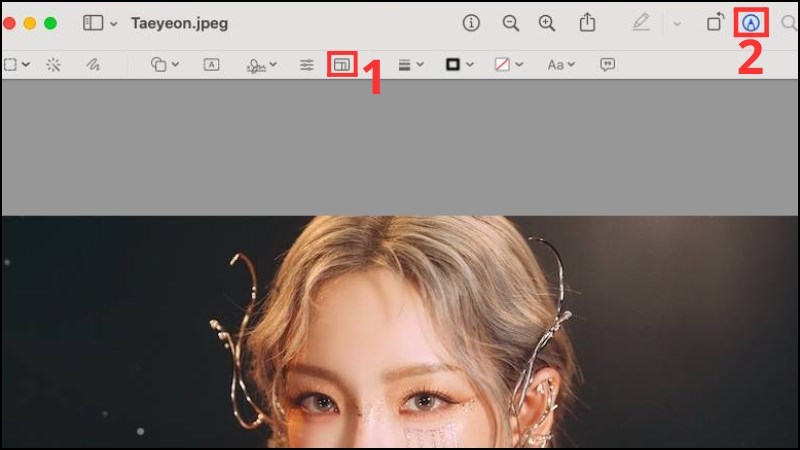Viewport: 800px width, 450px height.
Task: Toggle the Highlight pen button
Action: pos(641,23)
